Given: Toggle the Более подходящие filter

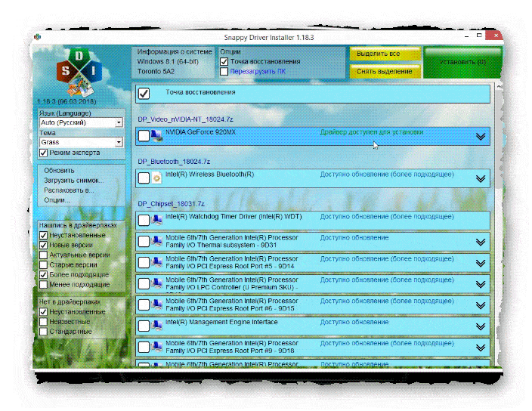Looking at the screenshot, I should tap(43, 275).
